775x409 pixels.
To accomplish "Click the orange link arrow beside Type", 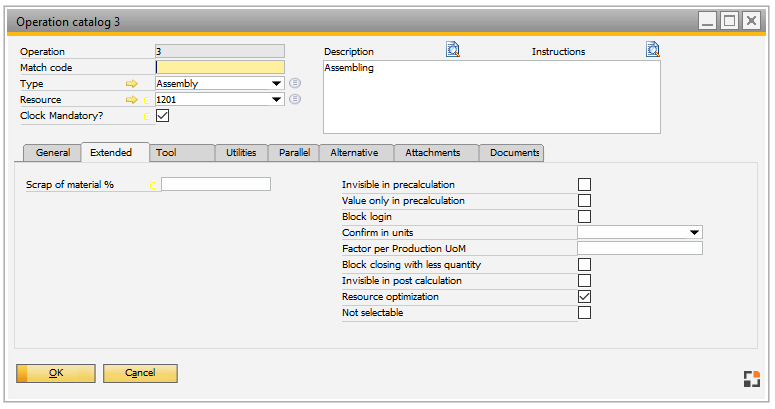I will 132,84.
